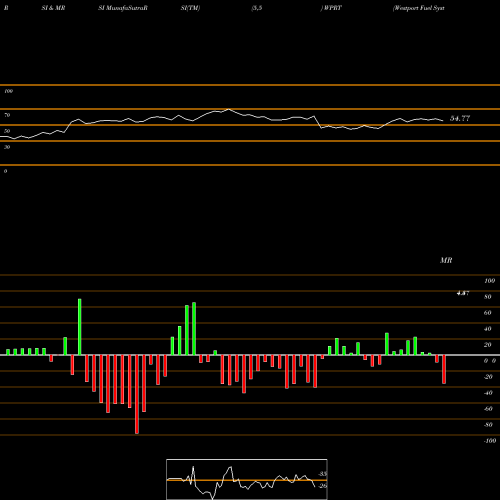The image size is (500, 500).
Task: Click the MR axis label -60
Action: point(488,409)
